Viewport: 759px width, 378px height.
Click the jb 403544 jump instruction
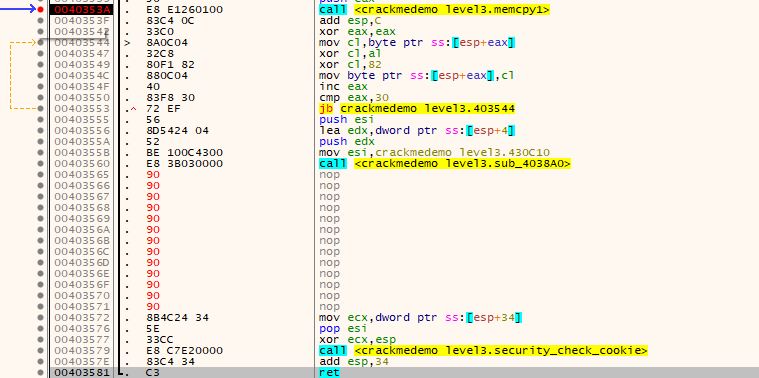pyautogui.click(x=417, y=108)
